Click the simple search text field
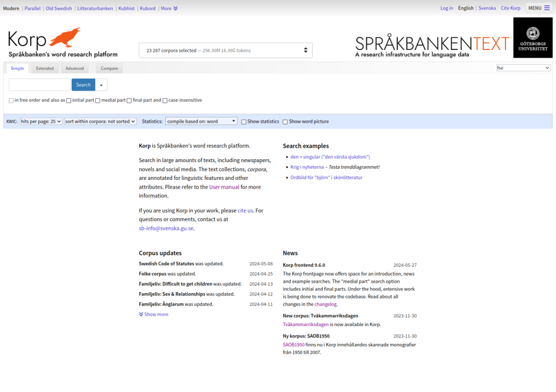 coord(39,85)
